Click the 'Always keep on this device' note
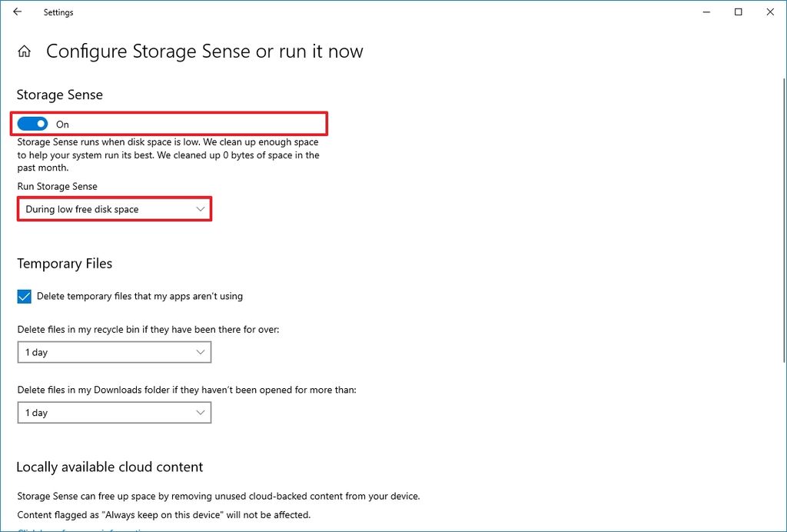Image resolution: width=787 pixels, height=532 pixels. coord(164,514)
